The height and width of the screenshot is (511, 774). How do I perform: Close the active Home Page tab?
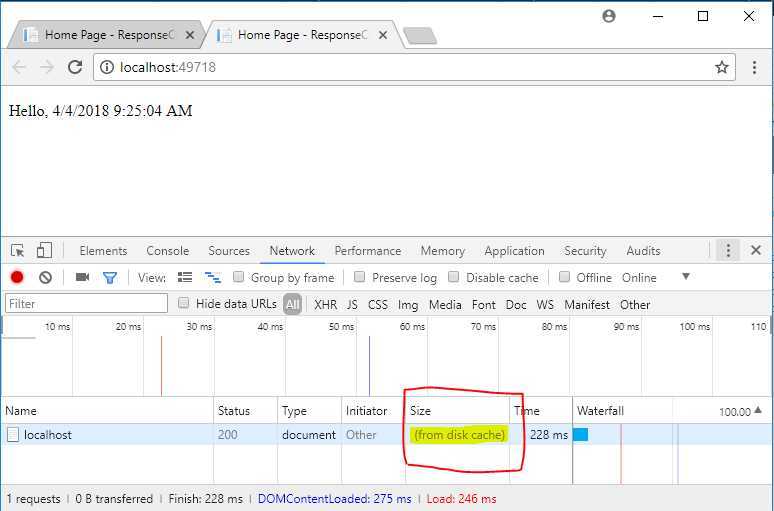[x=383, y=35]
